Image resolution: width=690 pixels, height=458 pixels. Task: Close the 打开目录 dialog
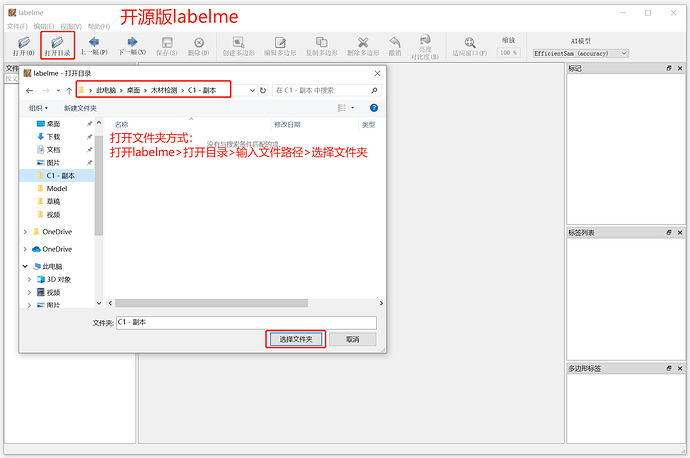(x=377, y=73)
